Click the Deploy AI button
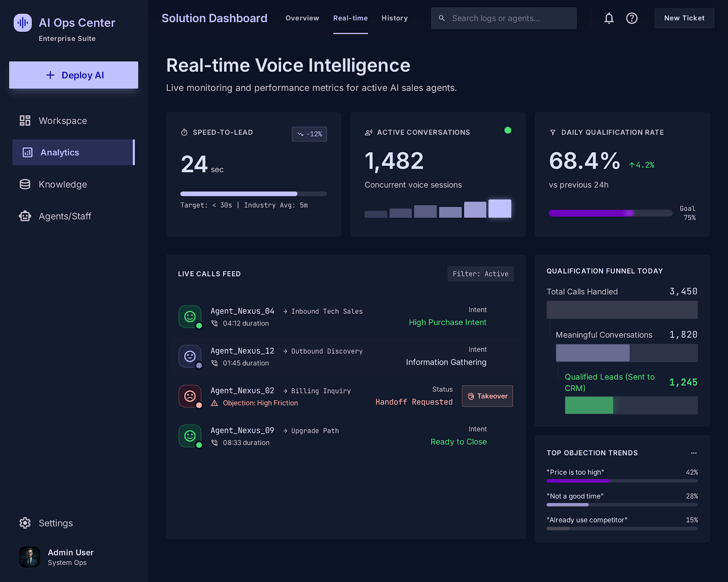728x582 pixels. coord(74,75)
